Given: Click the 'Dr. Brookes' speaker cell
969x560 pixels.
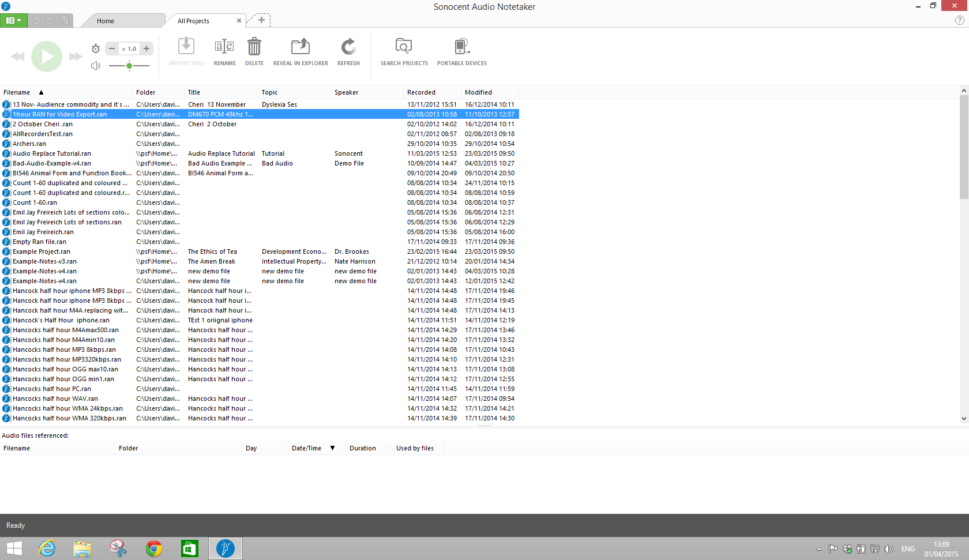Looking at the screenshot, I should tap(352, 251).
